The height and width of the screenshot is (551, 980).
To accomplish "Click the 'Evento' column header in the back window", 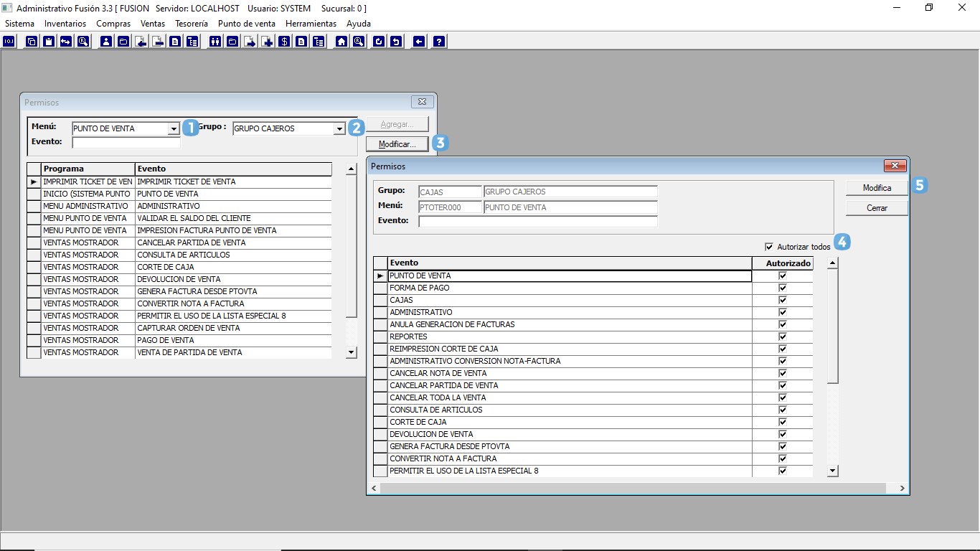I will [233, 169].
